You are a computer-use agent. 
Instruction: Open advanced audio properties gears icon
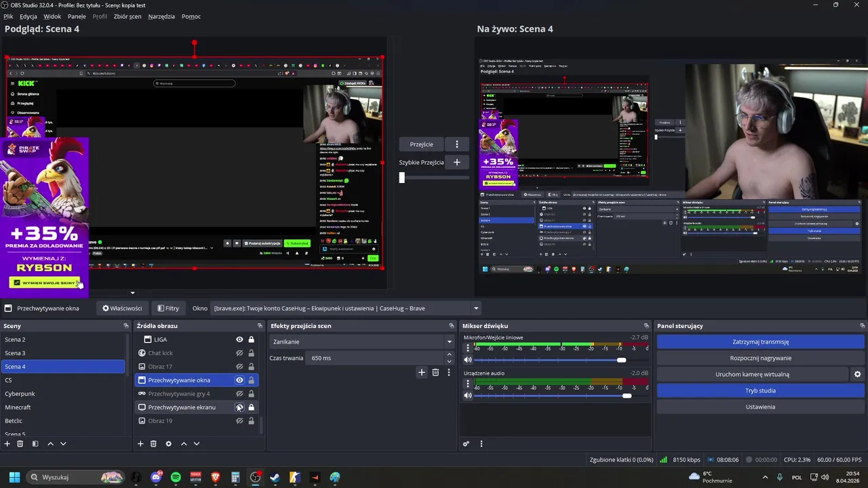tap(466, 444)
